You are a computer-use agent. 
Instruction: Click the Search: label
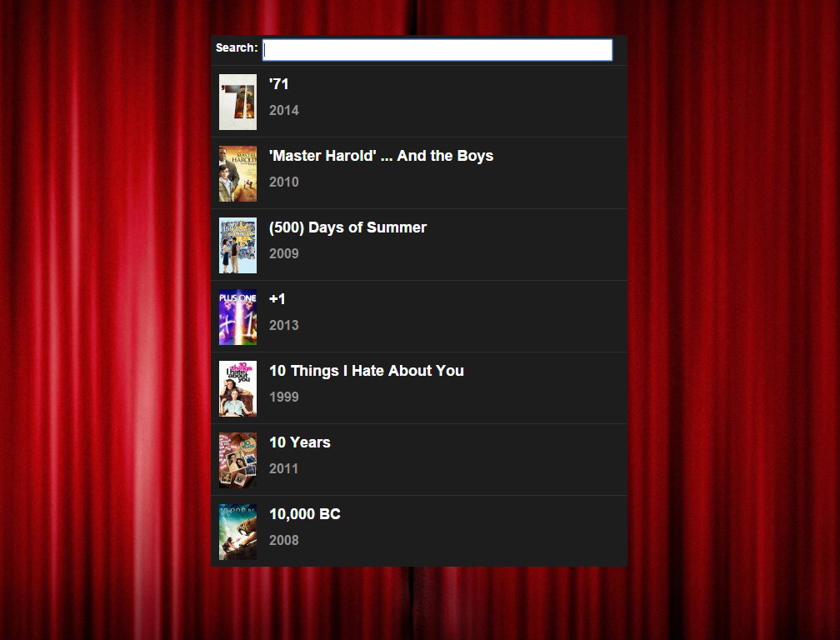pyautogui.click(x=237, y=47)
